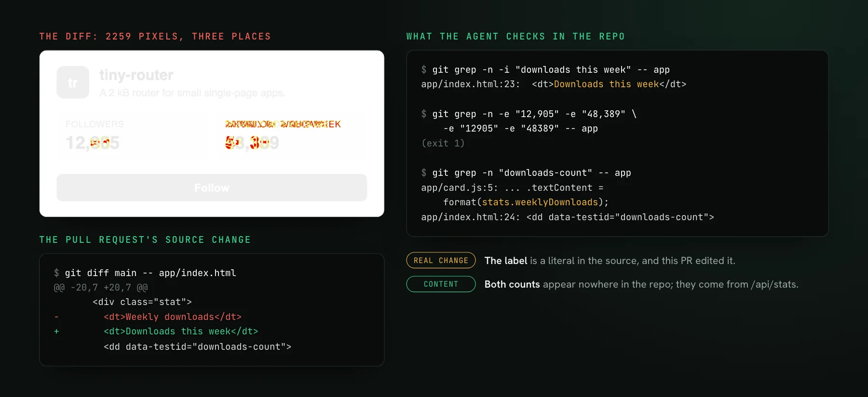The image size is (868, 397).
Task: Click the continuation line with "12905" and "48389"
Action: pos(521,129)
